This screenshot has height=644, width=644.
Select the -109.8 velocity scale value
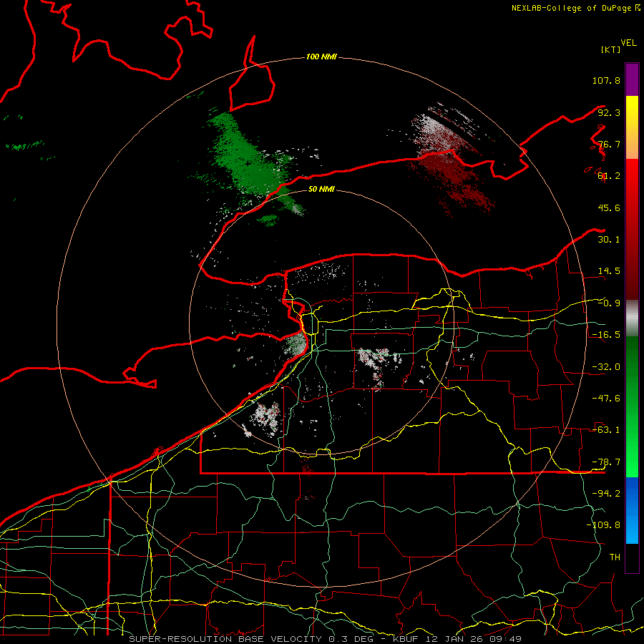(x=603, y=525)
